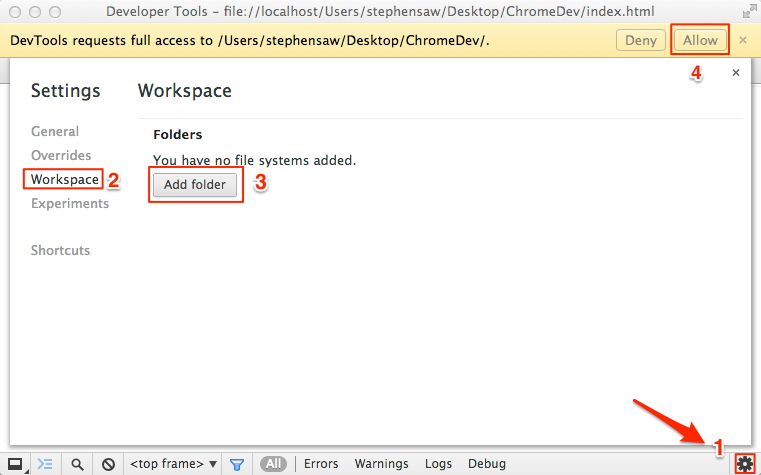Close the Settings panel

[x=736, y=73]
